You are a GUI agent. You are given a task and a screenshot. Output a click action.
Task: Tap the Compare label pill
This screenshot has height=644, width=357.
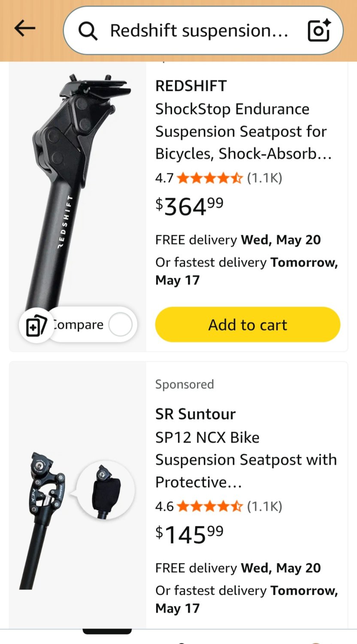click(x=91, y=325)
